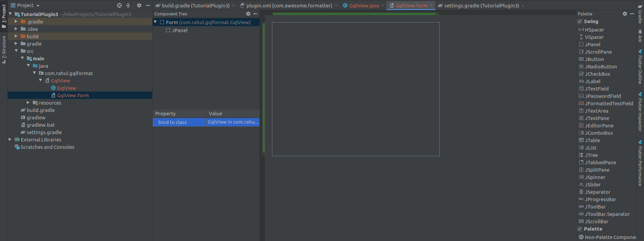This screenshot has height=241, width=644.
Task: Click the locate/scroll-from-source target icon in Project panel
Action: pos(119,5)
